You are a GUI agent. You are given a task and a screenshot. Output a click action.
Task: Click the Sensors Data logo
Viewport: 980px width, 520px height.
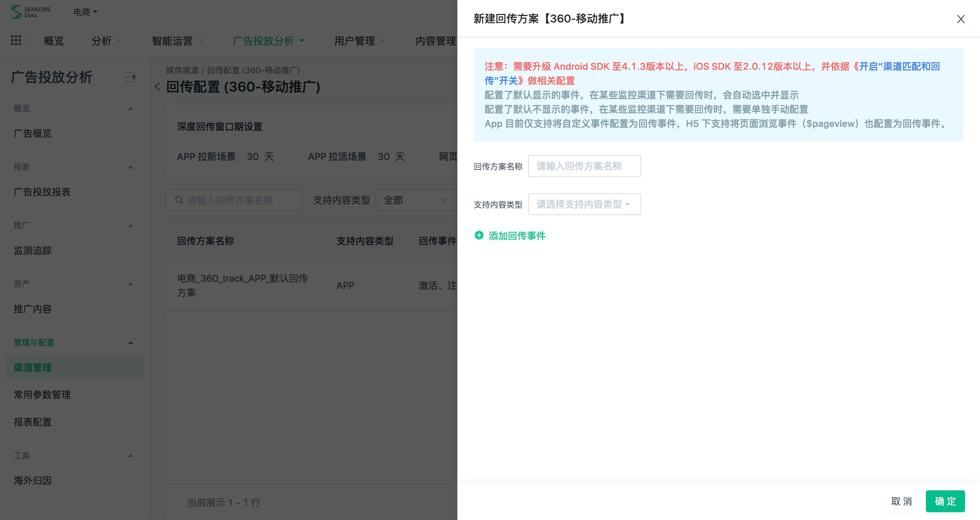coord(30,12)
